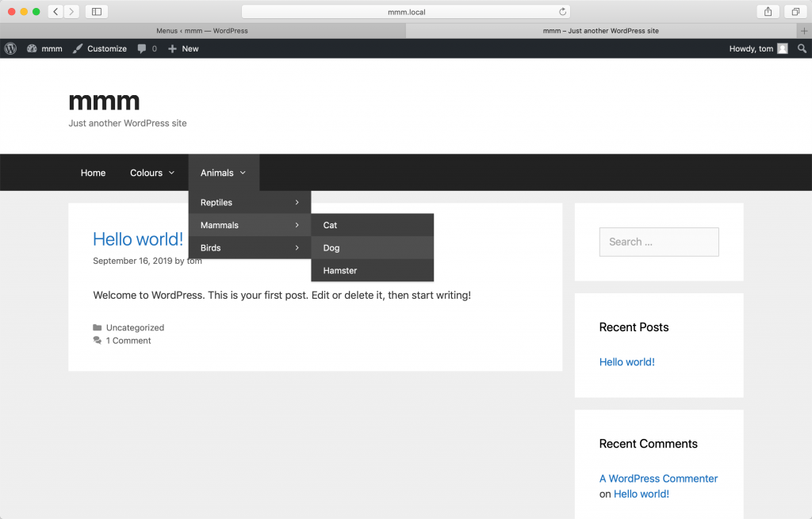Click the WordPress logo in the admin bar

point(10,48)
